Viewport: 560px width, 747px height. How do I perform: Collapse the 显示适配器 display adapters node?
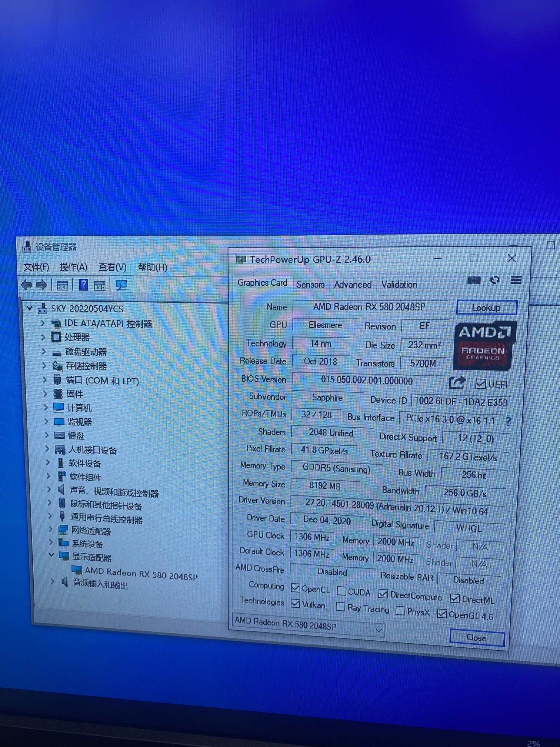[x=51, y=555]
